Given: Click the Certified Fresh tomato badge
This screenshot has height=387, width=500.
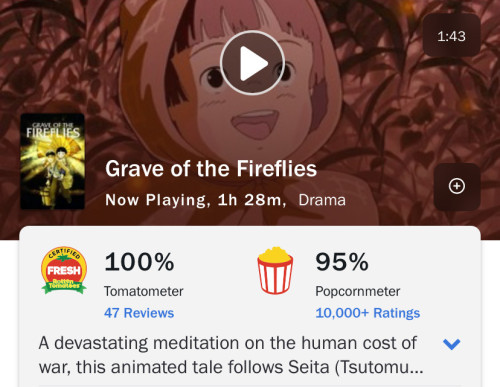Looking at the screenshot, I should click(64, 270).
